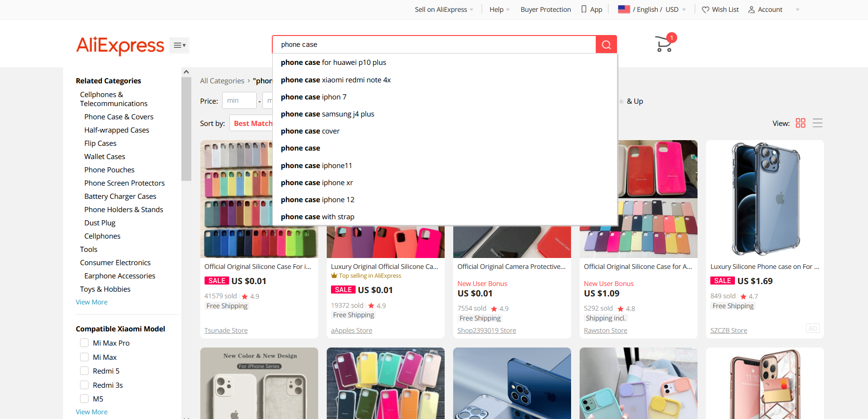Expand the Account dropdown arrow
Image resolution: width=868 pixels, height=419 pixels.
797,9
